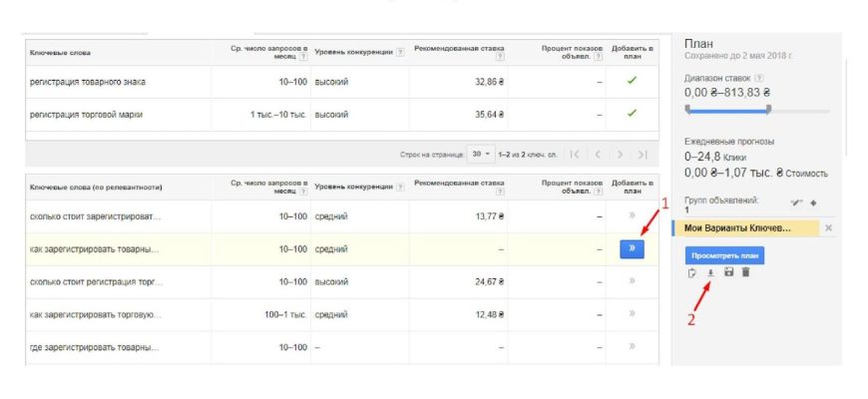Delete the plan with the trash icon
This screenshot has height=399, width=868.
(x=745, y=272)
